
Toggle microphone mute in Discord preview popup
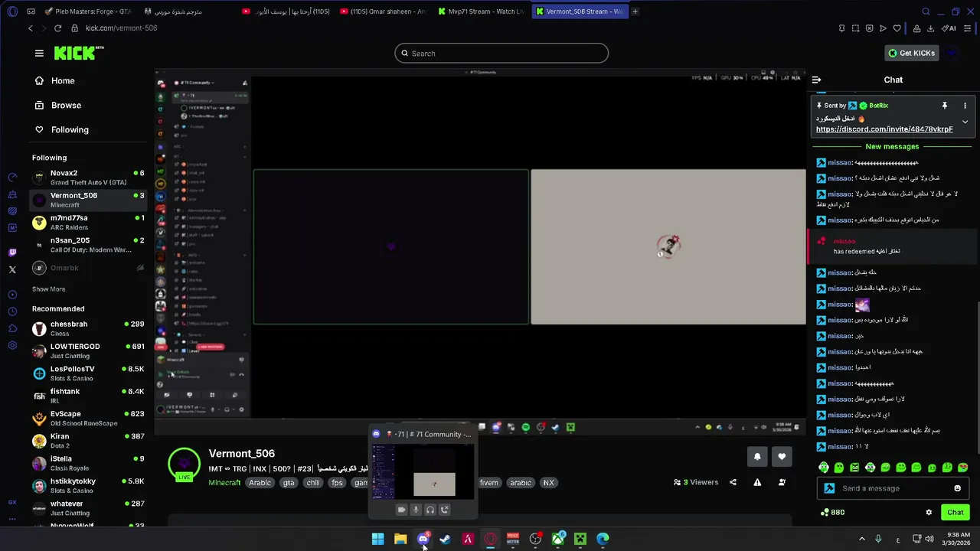pyautogui.click(x=416, y=510)
